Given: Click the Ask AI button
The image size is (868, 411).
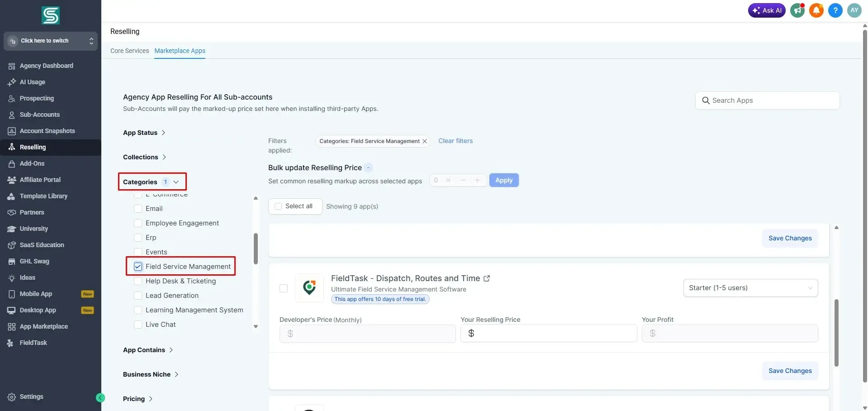Looking at the screenshot, I should 767,10.
